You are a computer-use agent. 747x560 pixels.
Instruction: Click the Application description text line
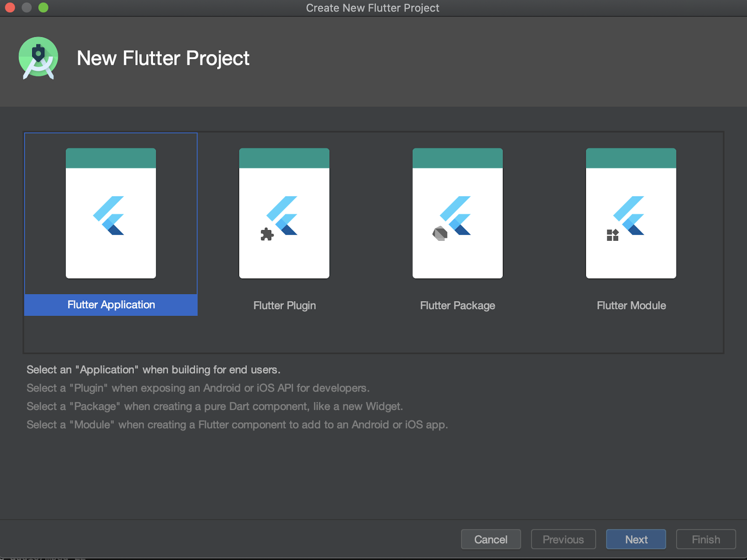(x=153, y=370)
